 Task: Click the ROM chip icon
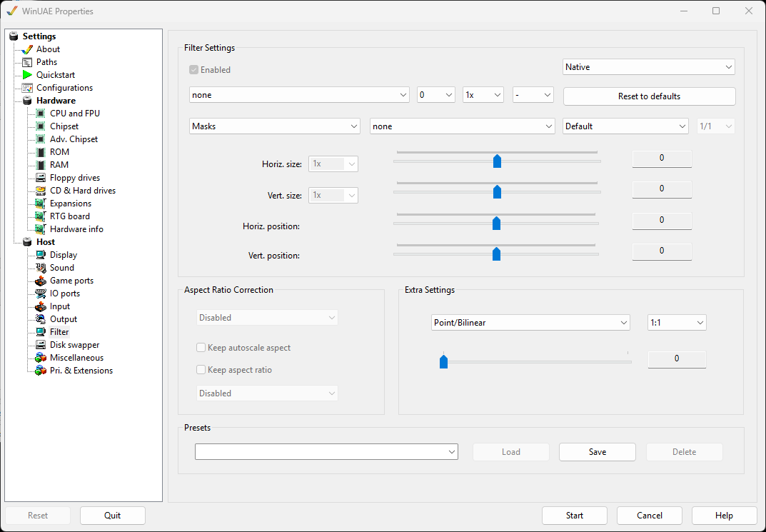click(x=41, y=152)
